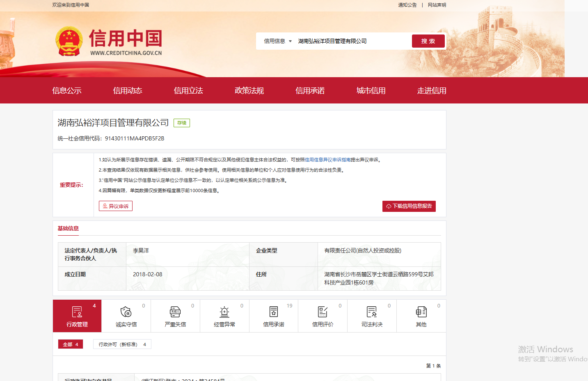The image size is (588, 381).
Task: Select the 基础信息 section tab
Action: point(68,229)
